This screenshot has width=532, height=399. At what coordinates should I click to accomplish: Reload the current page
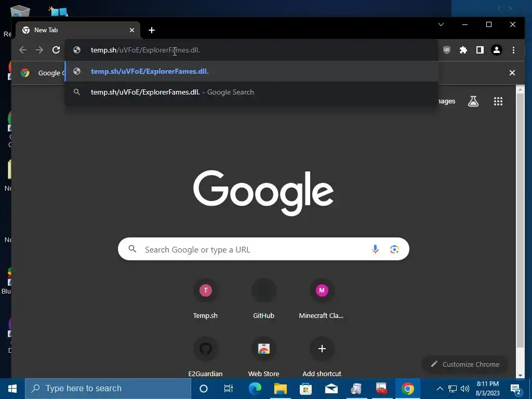pos(56,50)
